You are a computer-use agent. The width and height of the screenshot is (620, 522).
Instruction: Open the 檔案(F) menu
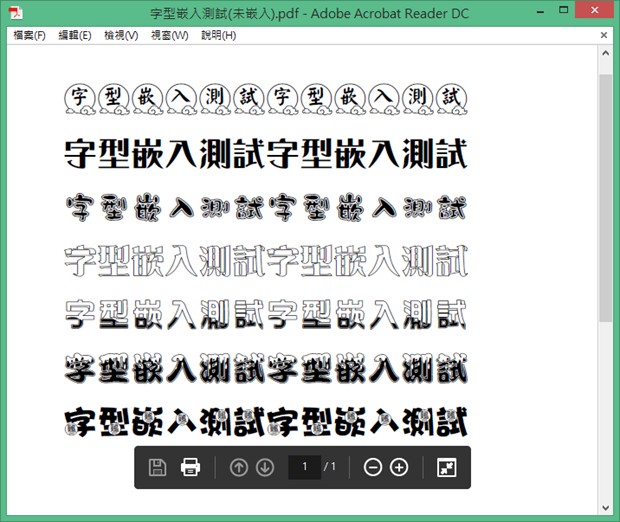coord(30,36)
